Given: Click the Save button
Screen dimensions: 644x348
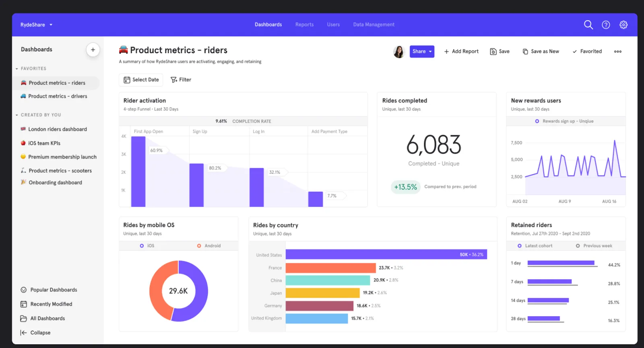Looking at the screenshot, I should point(500,51).
